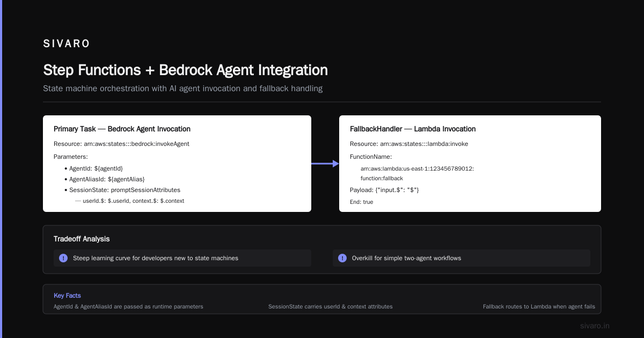Click the Payload input.$ line

pyautogui.click(x=384, y=190)
